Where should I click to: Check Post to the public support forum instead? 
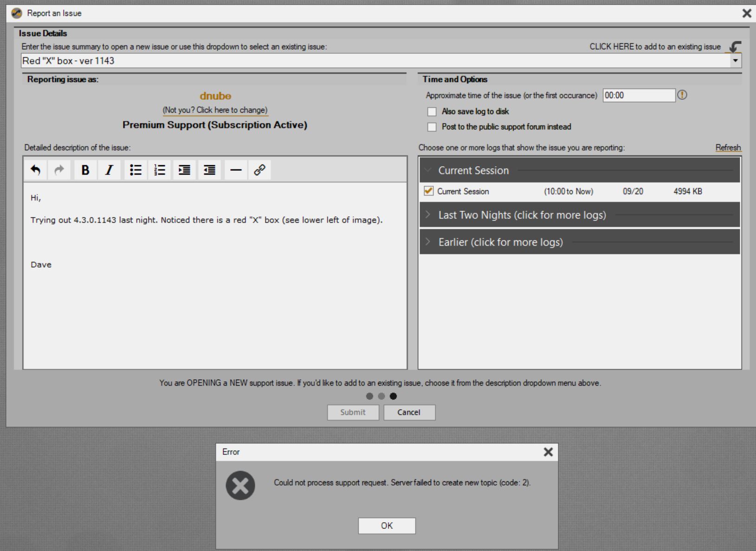click(x=432, y=127)
